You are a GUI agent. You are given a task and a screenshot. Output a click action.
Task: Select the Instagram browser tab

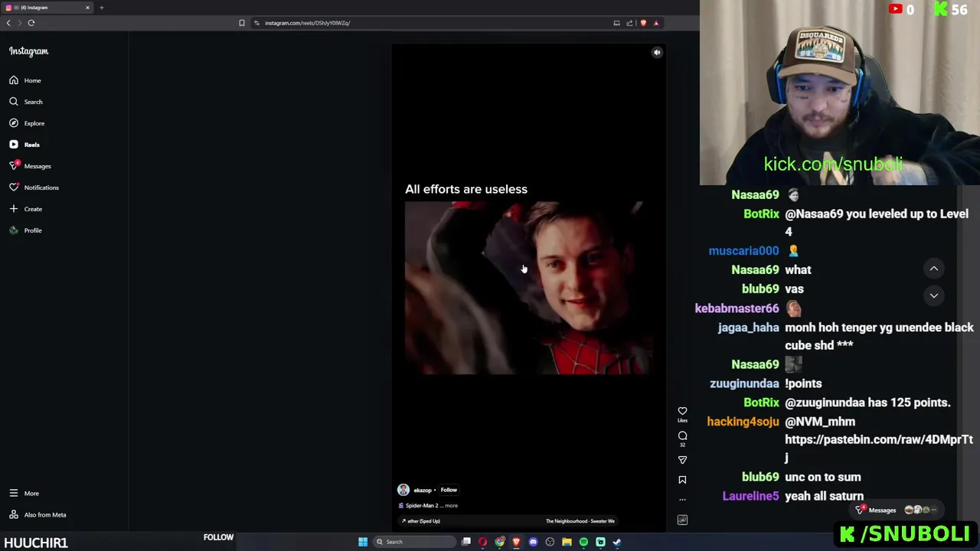[46, 8]
